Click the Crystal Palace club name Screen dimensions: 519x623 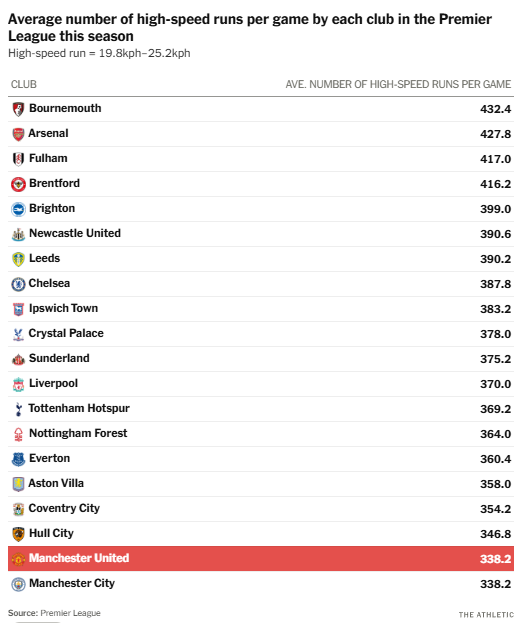(x=66, y=333)
